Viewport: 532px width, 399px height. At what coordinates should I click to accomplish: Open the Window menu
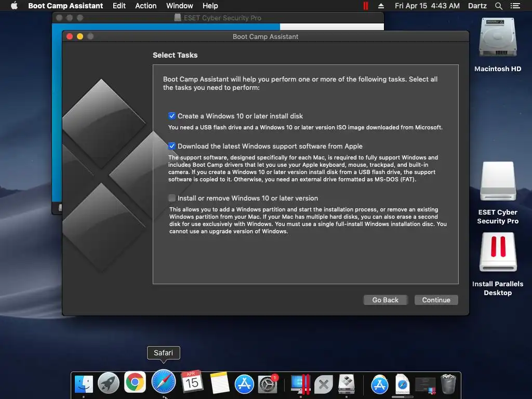[x=179, y=6]
